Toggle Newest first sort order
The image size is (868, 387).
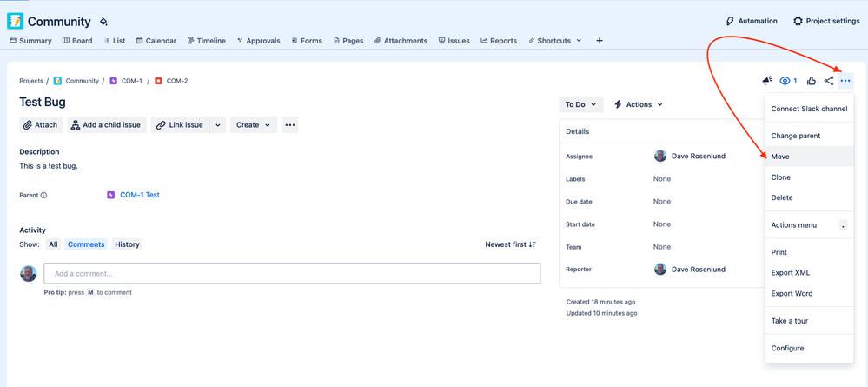coord(510,244)
